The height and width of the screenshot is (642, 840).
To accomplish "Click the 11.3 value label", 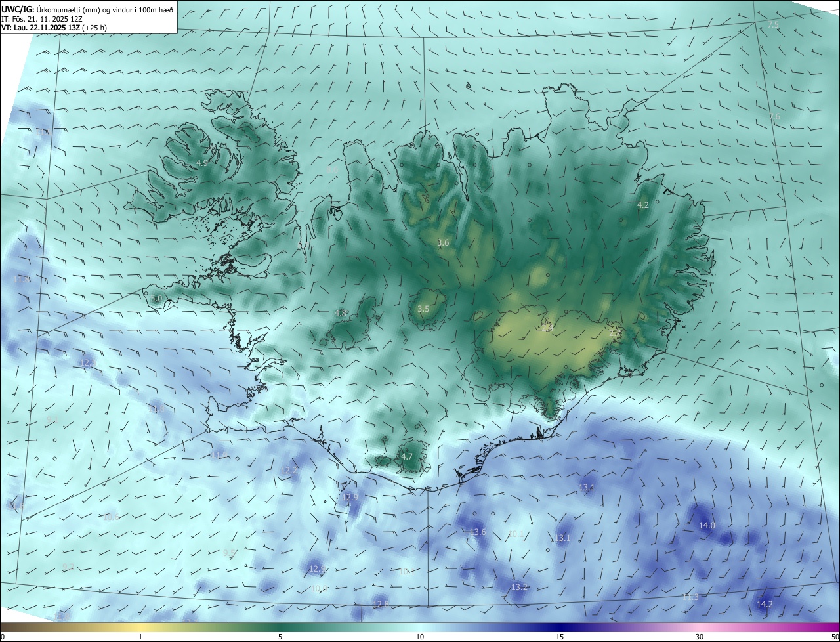I will [x=690, y=597].
